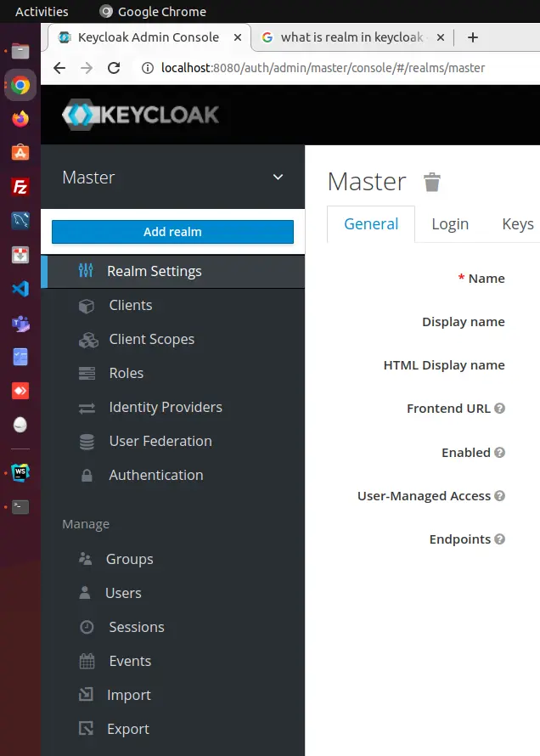The image size is (540, 756).
Task: Open Microsoft Teams from the dock
Action: coord(20,323)
